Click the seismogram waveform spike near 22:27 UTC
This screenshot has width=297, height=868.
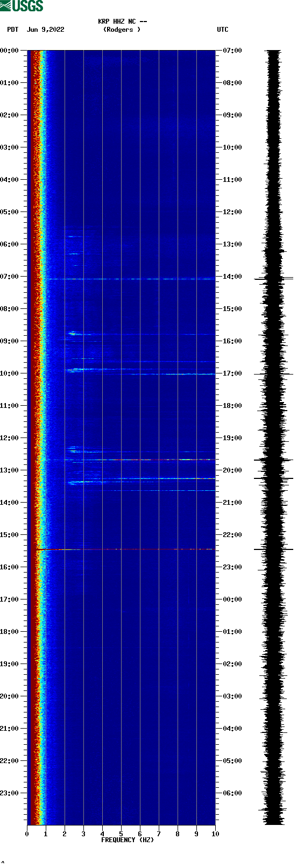click(x=274, y=549)
